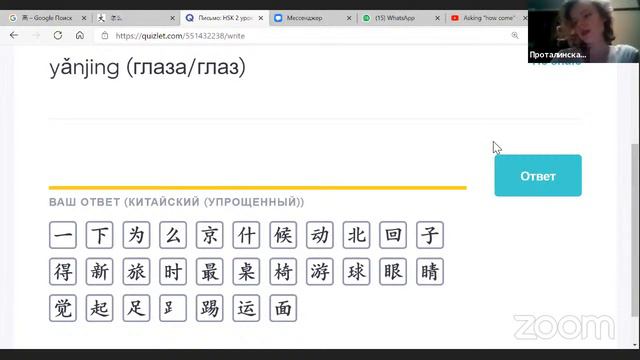Viewport: 640px width, 360px height.
Task: Select character tile 觉
Action: (63, 308)
